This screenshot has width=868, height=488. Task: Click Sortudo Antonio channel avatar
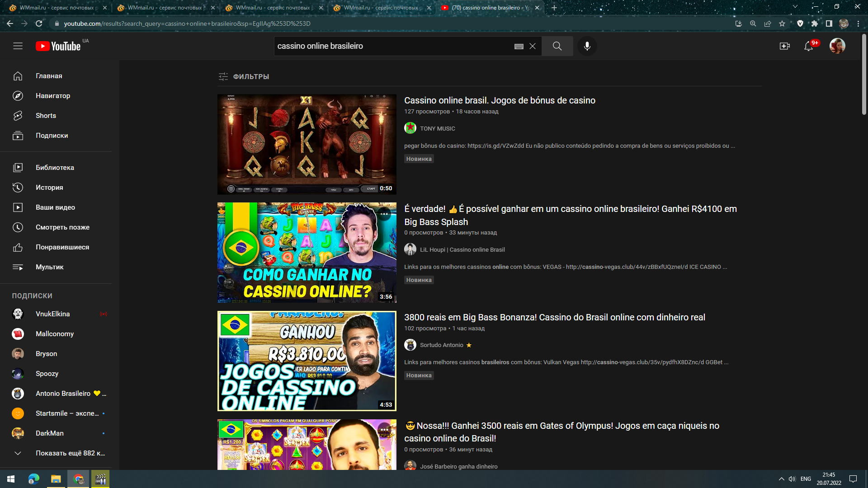point(410,345)
